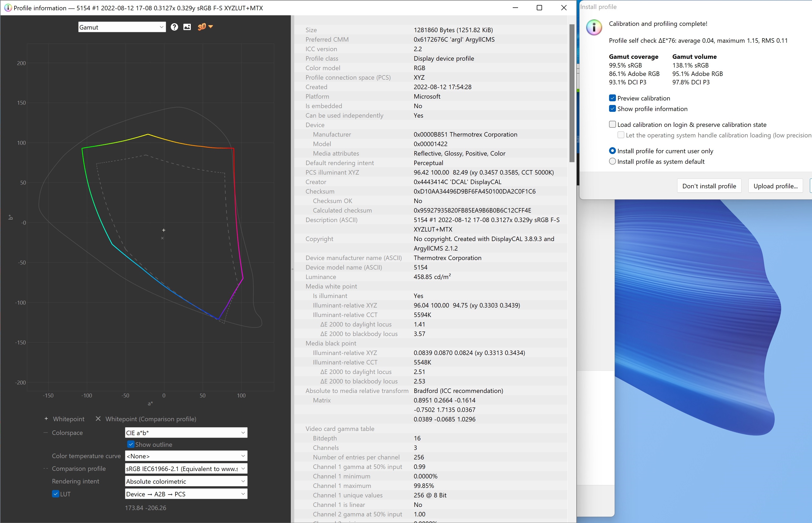This screenshot has width=812, height=523.
Task: Click the orange 3D view icon
Action: [201, 27]
